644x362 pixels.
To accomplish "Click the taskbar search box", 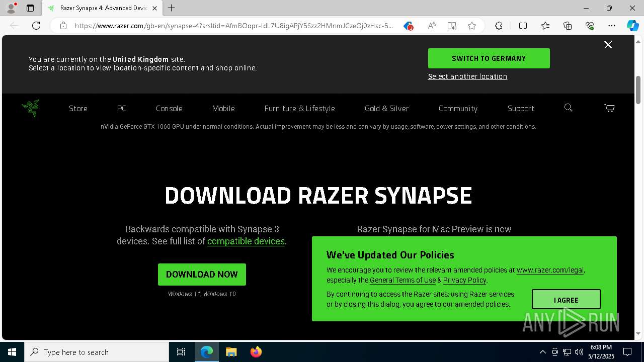I will coord(97,352).
